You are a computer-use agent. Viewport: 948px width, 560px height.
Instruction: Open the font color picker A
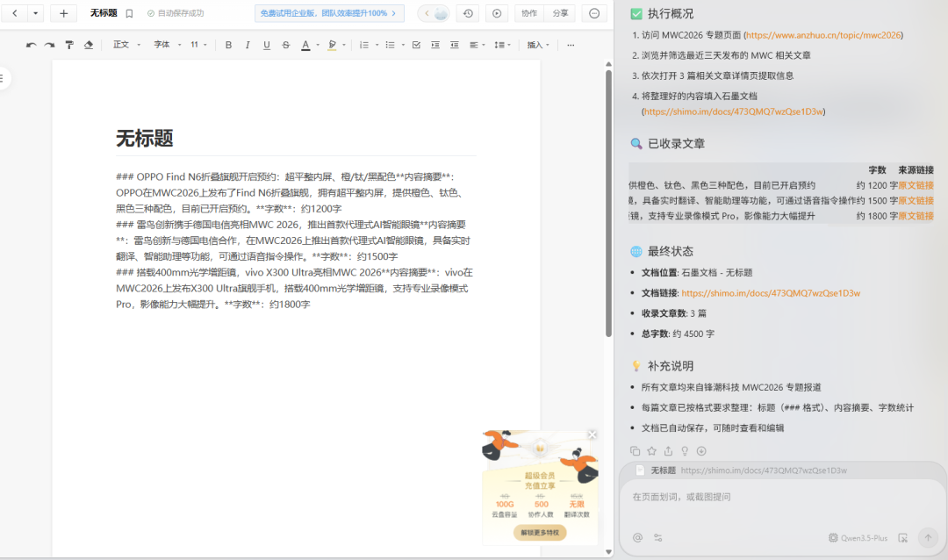tap(305, 45)
